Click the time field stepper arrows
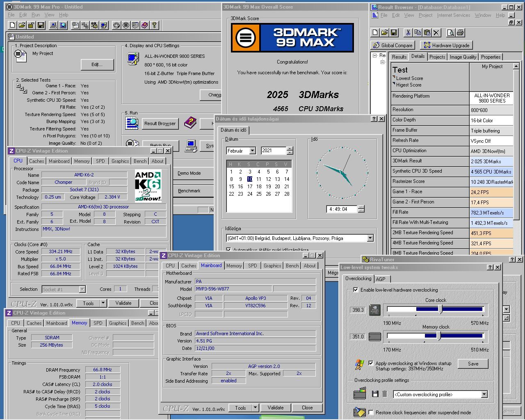Image resolution: width=525 pixels, height=420 pixels. pos(361,209)
